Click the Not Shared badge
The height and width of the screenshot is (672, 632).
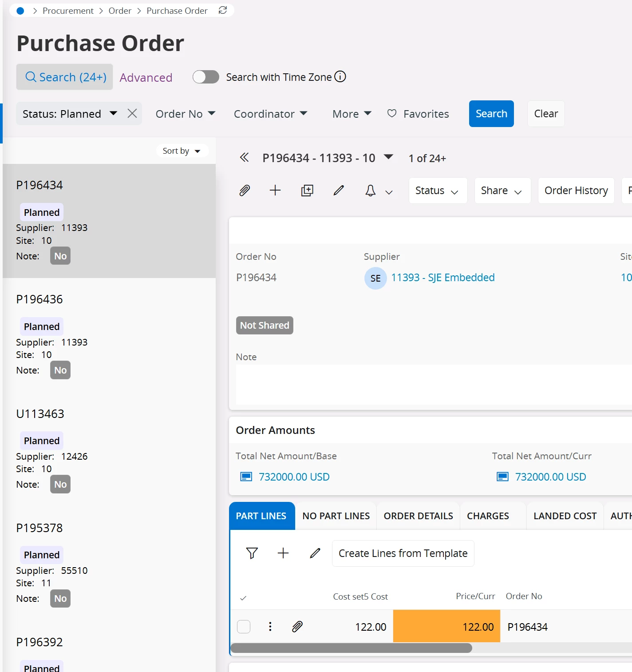point(265,325)
